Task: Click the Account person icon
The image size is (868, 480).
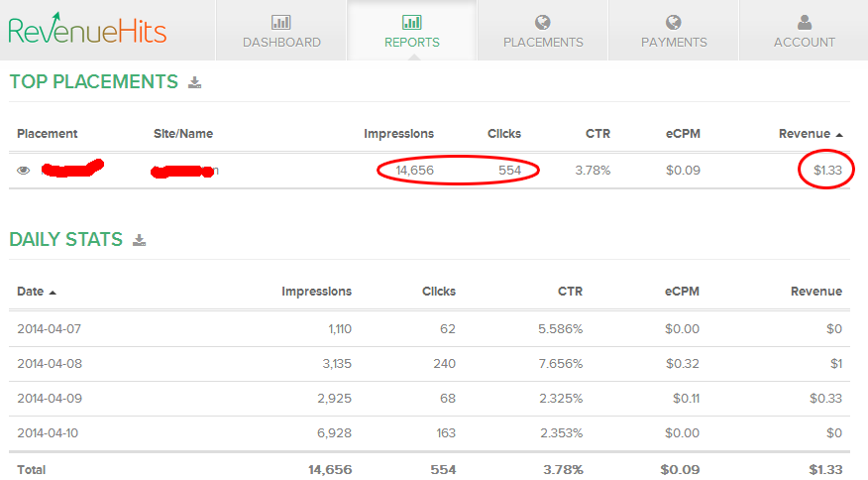Action: tap(805, 21)
